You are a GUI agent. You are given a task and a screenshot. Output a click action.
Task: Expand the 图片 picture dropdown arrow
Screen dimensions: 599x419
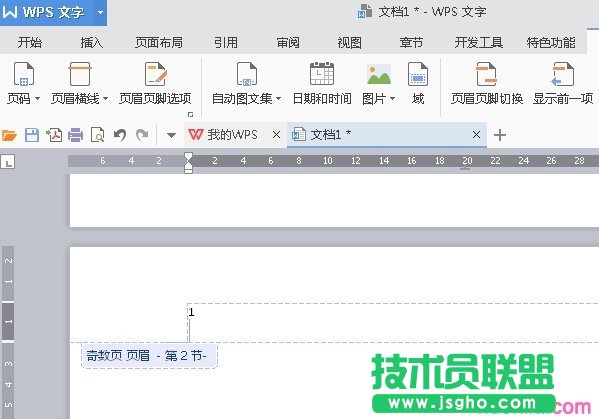[x=392, y=99]
